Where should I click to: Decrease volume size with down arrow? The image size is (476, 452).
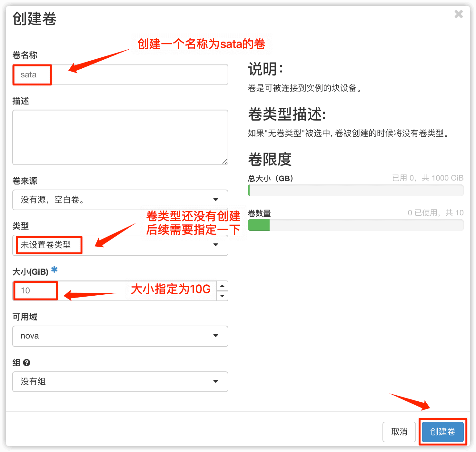coord(222,296)
